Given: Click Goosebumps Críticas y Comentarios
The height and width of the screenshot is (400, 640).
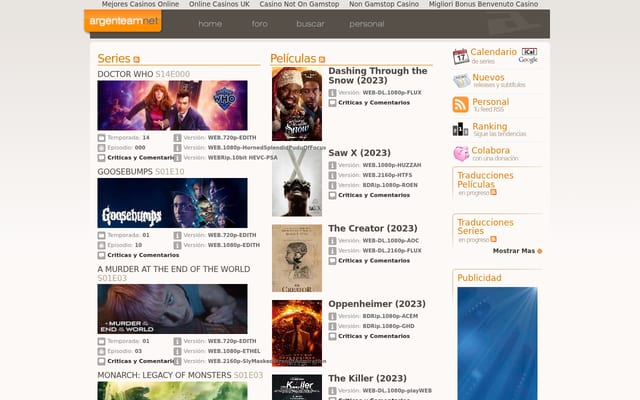Looking at the screenshot, I should 143,255.
